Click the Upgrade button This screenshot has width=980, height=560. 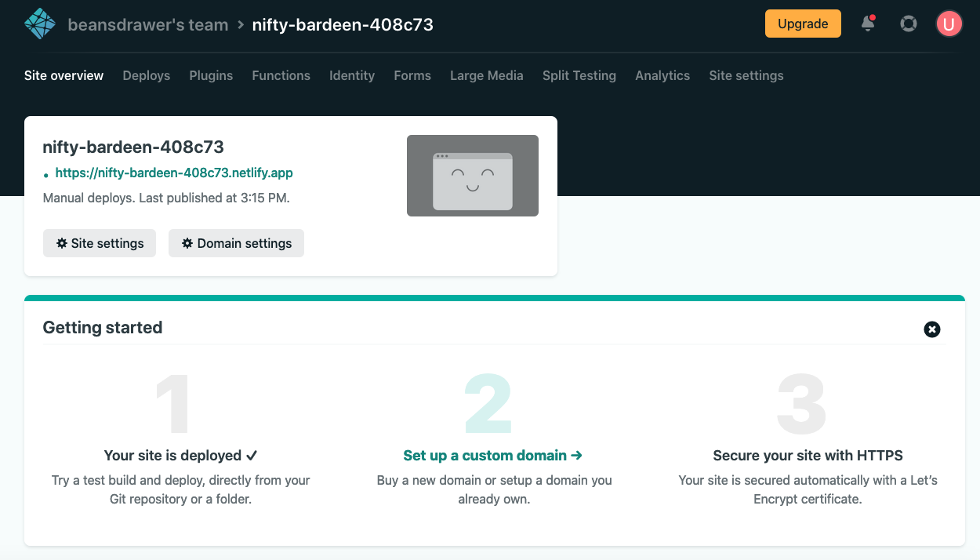click(x=803, y=24)
